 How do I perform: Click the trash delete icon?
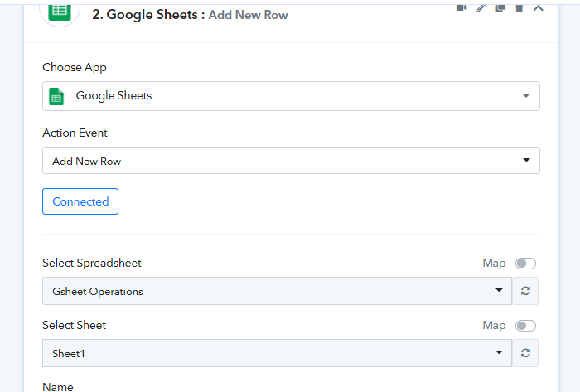pyautogui.click(x=519, y=7)
